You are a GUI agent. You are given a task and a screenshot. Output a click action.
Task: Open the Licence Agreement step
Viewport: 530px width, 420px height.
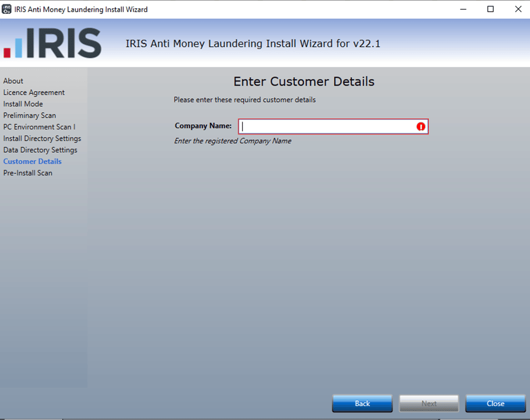click(34, 92)
